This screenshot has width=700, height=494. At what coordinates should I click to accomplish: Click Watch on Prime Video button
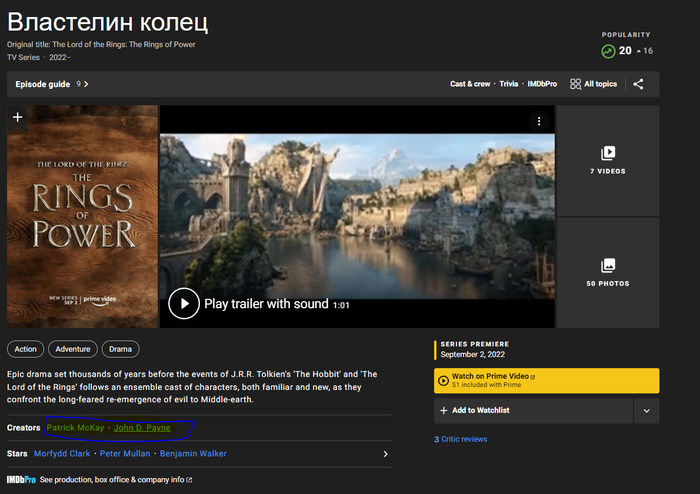click(546, 381)
